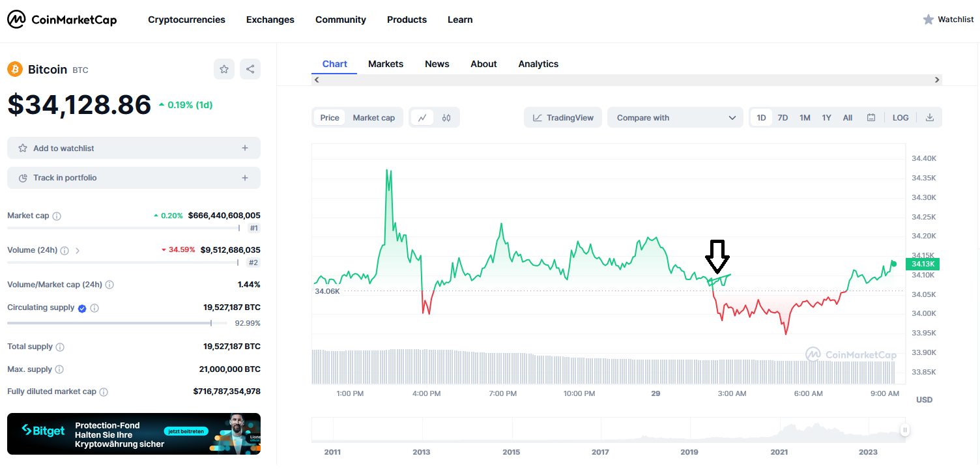Open the share icon button next to Bitcoin

pos(250,69)
